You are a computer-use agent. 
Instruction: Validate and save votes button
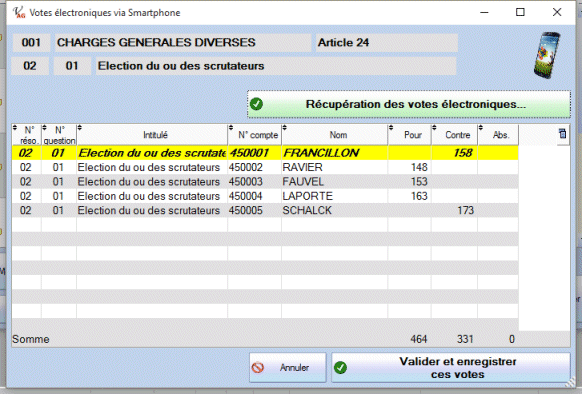tap(451, 367)
